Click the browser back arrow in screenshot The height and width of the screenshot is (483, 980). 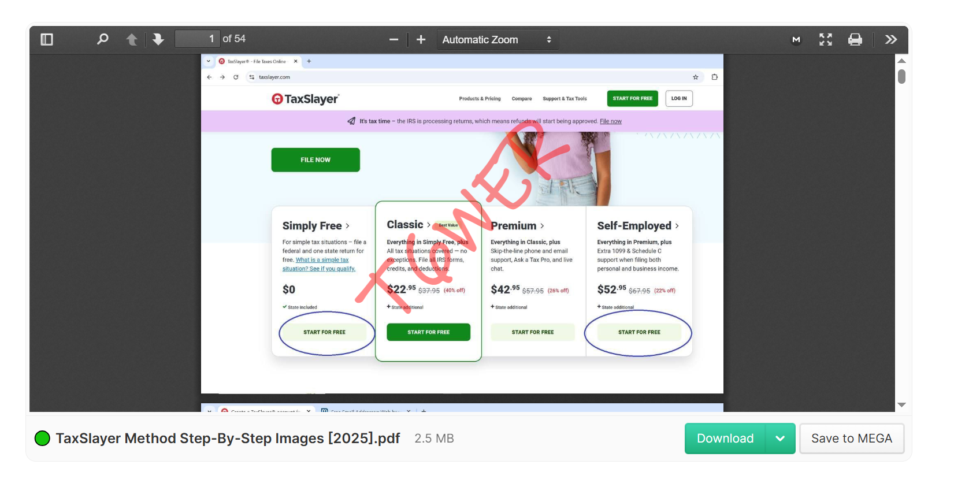pyautogui.click(x=209, y=77)
